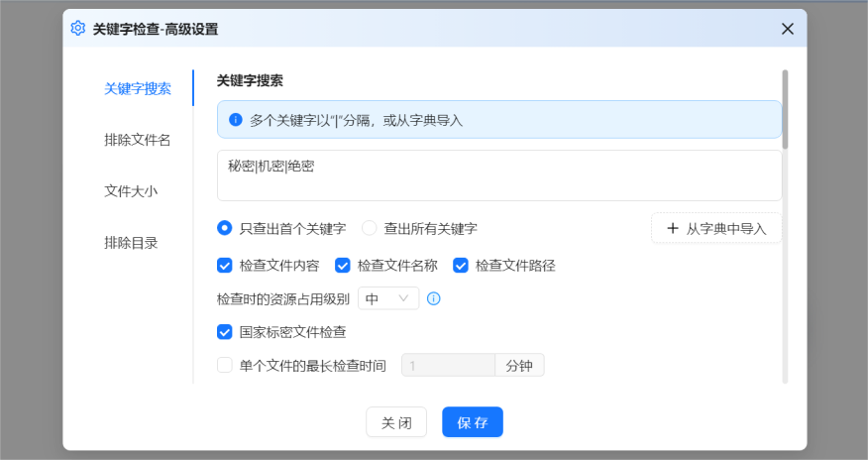Click info icon beside resource level dropdown
Image resolution: width=868 pixels, height=460 pixels.
pyautogui.click(x=433, y=298)
